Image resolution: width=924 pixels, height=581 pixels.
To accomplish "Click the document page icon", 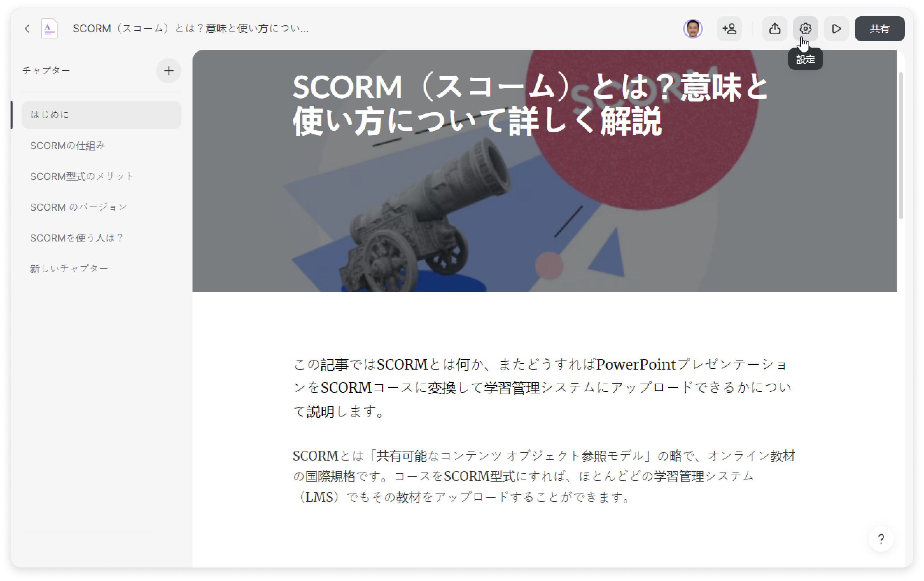I will (50, 29).
